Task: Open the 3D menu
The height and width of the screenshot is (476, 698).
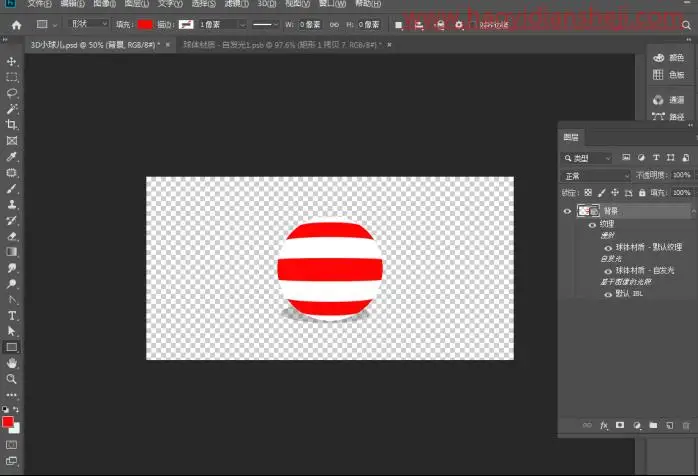Action: 267,4
